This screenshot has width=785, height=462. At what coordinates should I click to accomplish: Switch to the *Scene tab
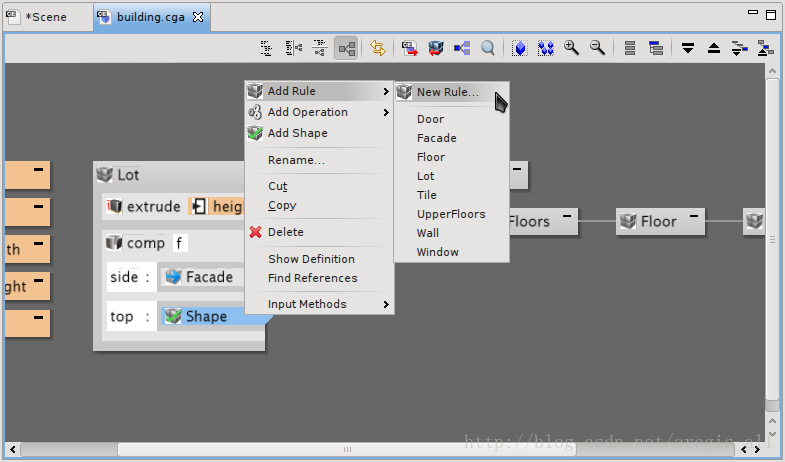point(45,17)
